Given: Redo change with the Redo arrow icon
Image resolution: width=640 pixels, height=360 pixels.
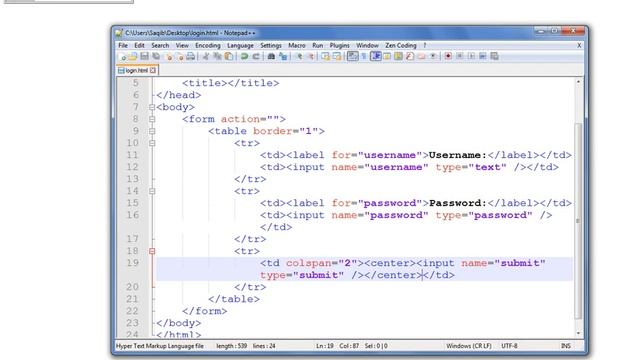Looking at the screenshot, I should pos(256,56).
